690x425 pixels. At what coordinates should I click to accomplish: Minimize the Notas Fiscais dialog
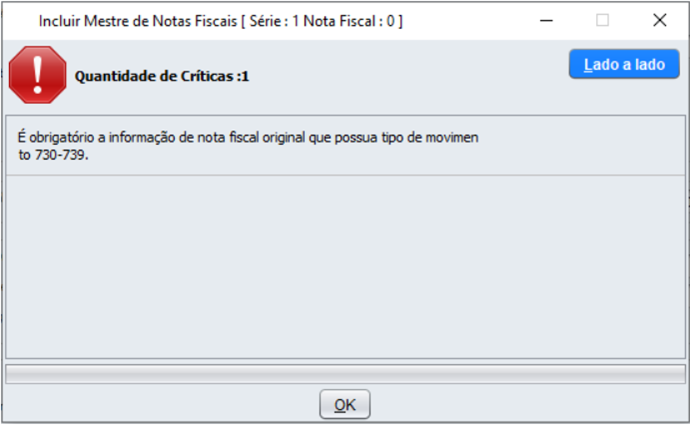(546, 20)
